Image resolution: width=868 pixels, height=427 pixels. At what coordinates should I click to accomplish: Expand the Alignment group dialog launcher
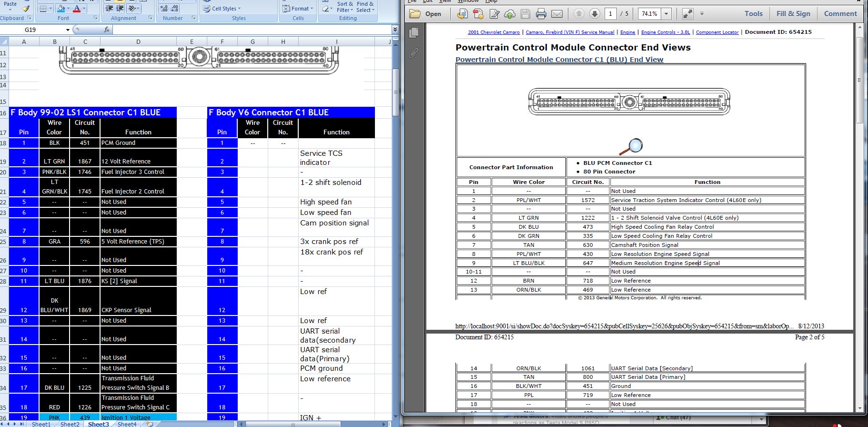pyautogui.click(x=150, y=18)
